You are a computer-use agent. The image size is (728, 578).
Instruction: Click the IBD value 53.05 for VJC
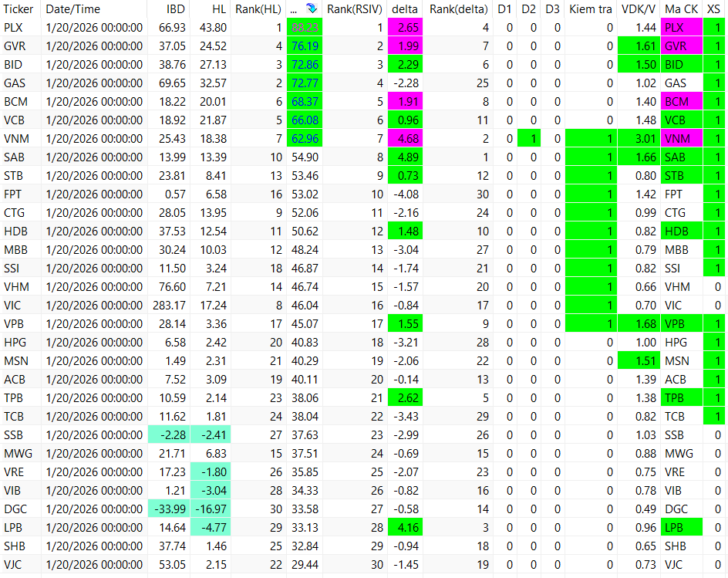tap(172, 565)
